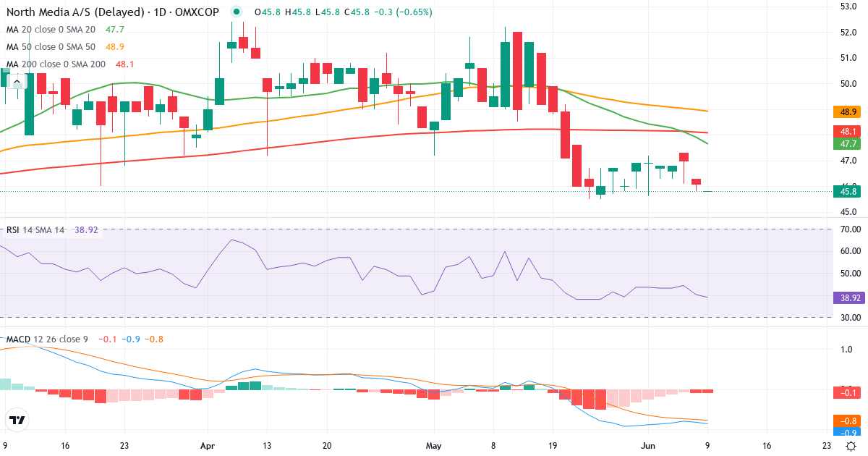The width and height of the screenshot is (868, 456).
Task: Select the MACD 12 26 close 9 legend
Action: (x=48, y=339)
